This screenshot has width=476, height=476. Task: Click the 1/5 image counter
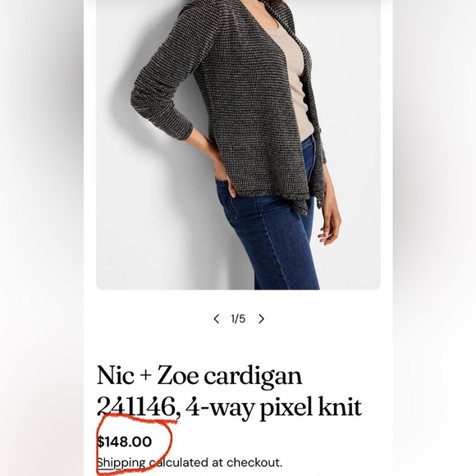[238, 318]
